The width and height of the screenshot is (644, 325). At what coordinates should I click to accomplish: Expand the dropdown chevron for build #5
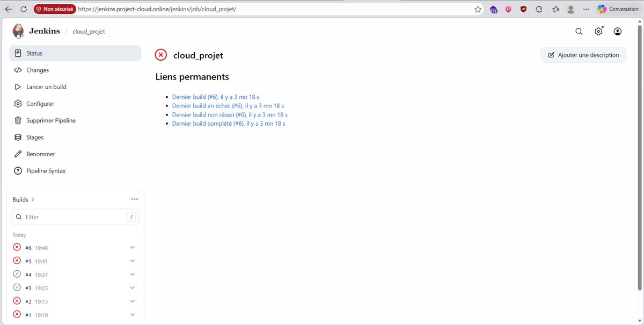(133, 261)
